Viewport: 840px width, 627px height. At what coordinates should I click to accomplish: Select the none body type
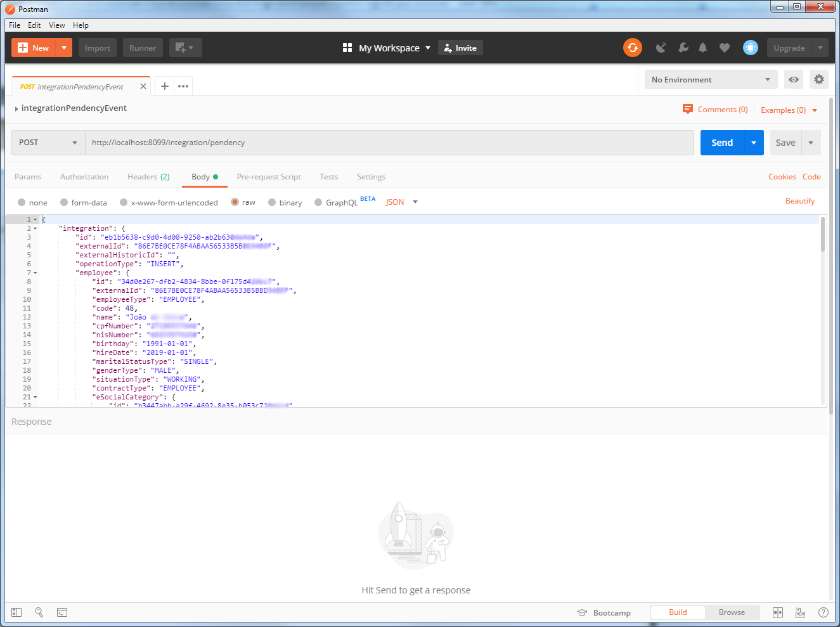pos(22,202)
